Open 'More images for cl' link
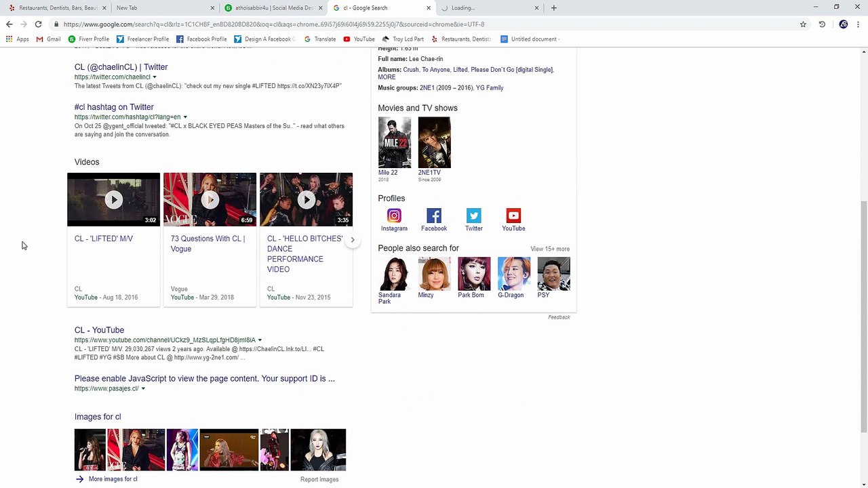 pos(113,479)
